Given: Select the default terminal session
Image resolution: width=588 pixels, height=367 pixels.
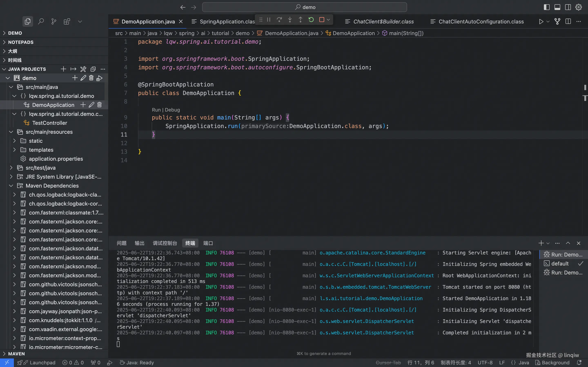Looking at the screenshot, I should [560, 264].
